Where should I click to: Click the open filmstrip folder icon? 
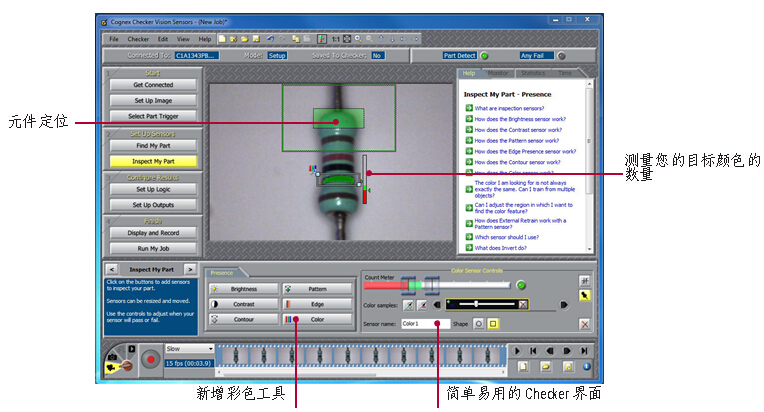545,366
